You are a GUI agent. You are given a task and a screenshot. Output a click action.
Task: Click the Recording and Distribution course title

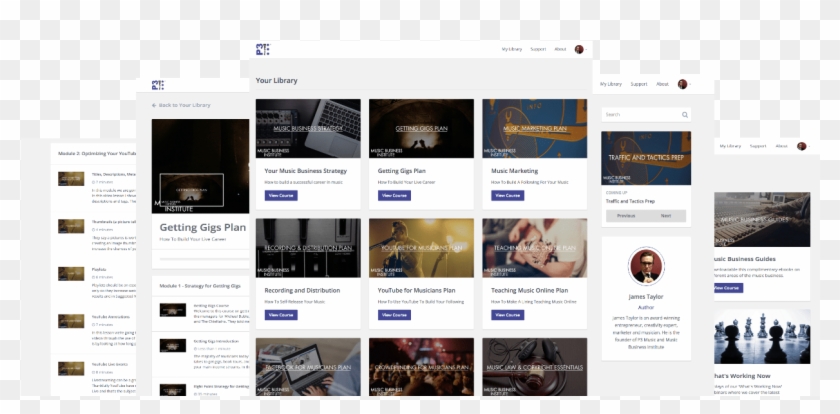302,290
